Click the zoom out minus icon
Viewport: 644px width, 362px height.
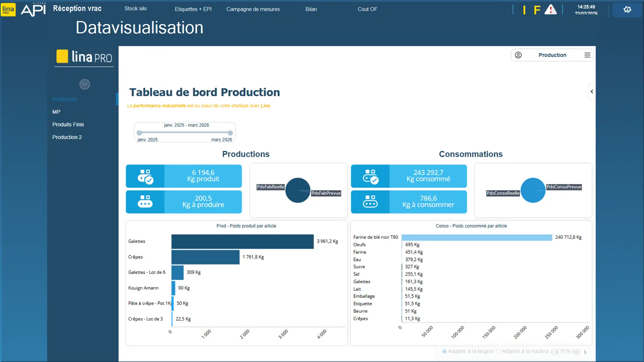(x=554, y=352)
